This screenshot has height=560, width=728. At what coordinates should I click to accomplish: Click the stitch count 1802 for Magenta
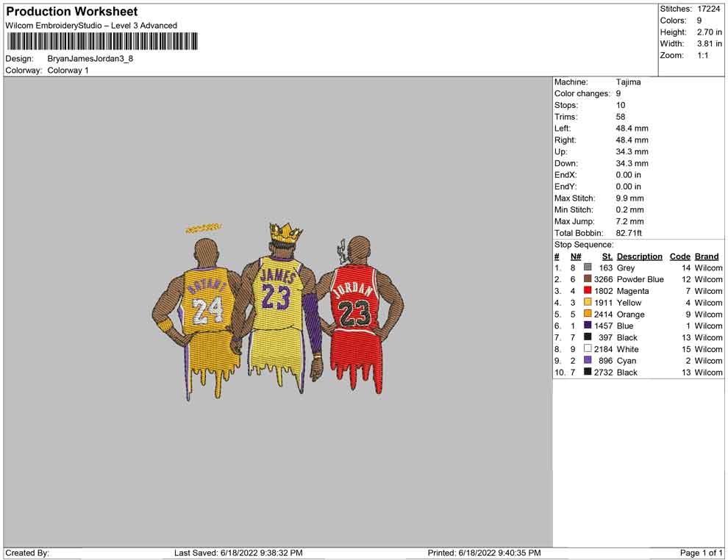click(604, 291)
